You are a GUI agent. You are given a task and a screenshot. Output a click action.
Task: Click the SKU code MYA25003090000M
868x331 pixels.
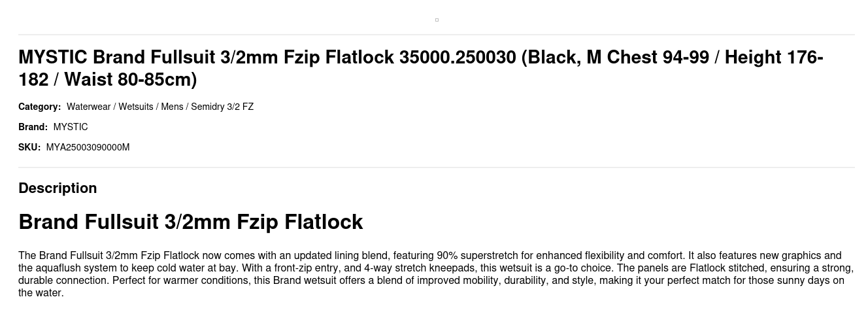[x=88, y=147]
